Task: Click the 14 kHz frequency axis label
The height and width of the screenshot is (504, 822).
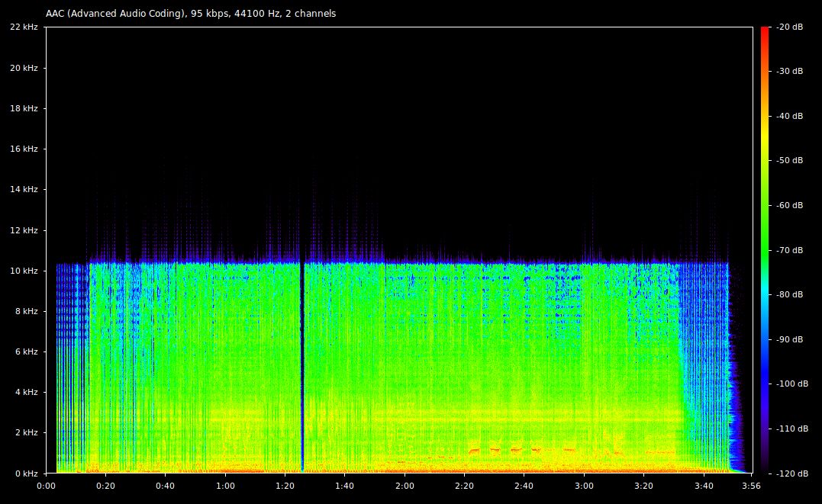Action: coord(24,189)
